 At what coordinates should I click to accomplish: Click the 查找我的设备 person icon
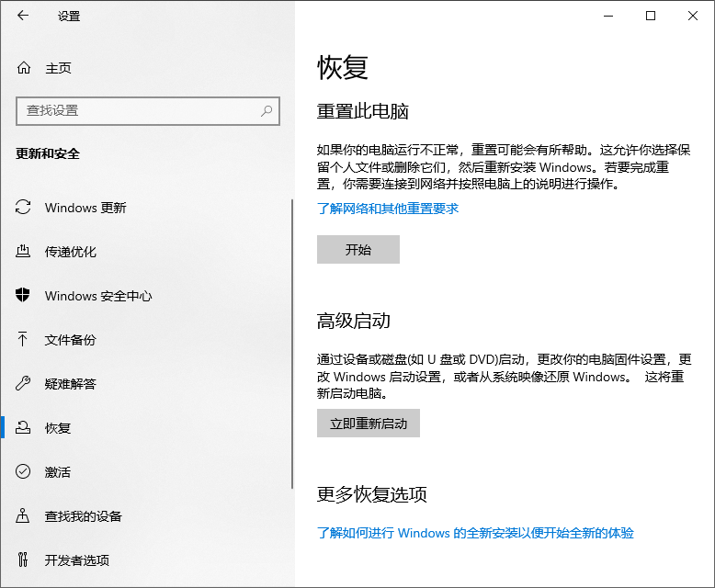pyautogui.click(x=22, y=515)
